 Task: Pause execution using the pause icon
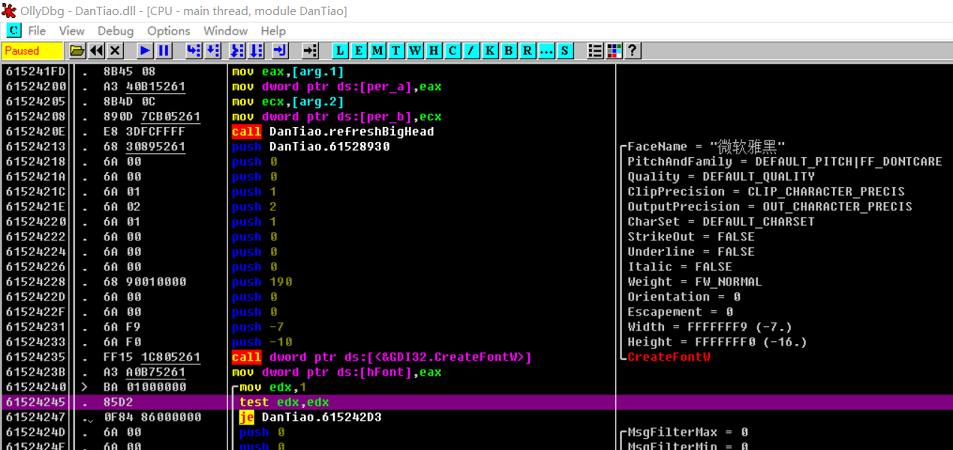pyautogui.click(x=164, y=50)
